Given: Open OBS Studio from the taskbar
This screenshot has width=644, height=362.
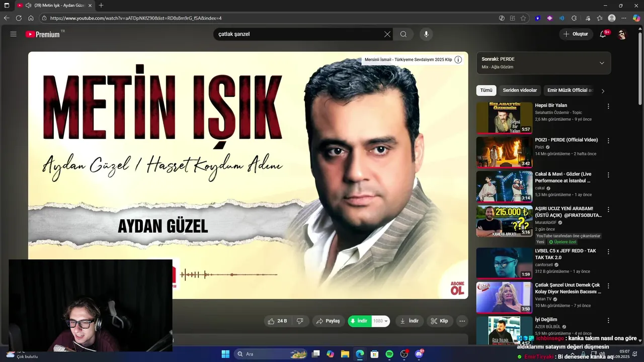Looking at the screenshot, I should [x=405, y=354].
